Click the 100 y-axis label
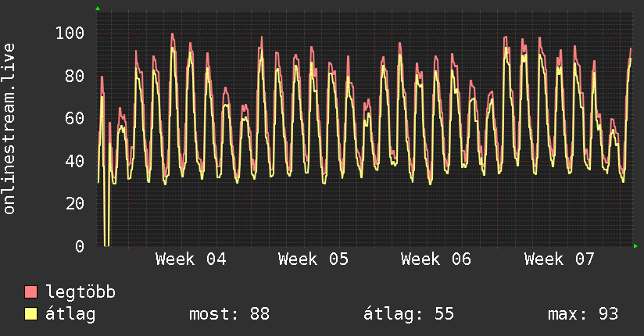 point(70,33)
